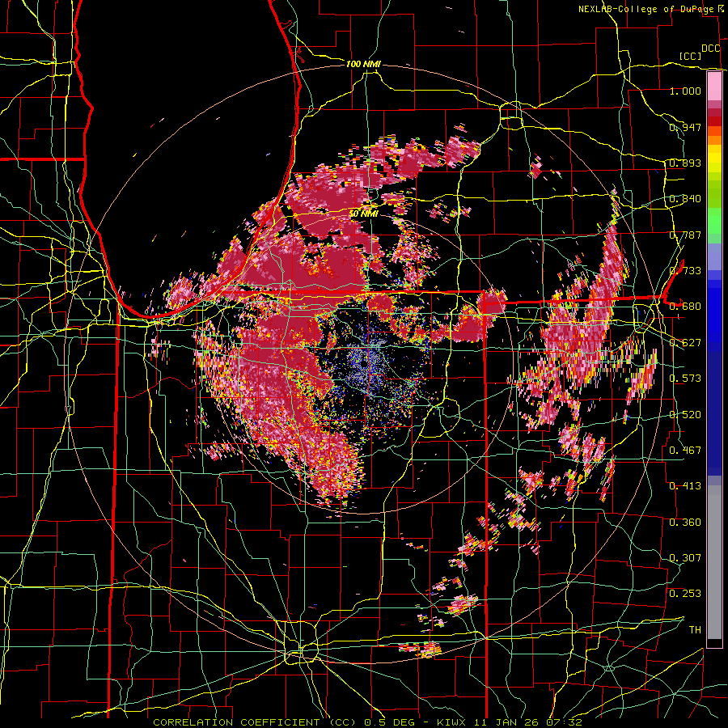Click the 50 NMI range ring label
This screenshot has width=728, height=728.
(x=363, y=214)
